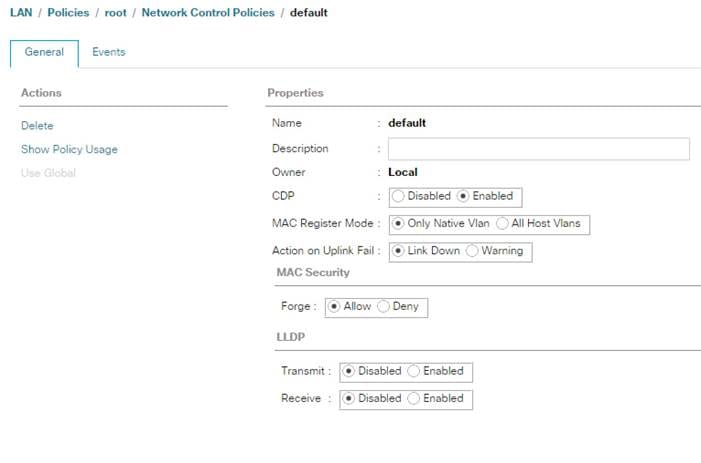Select Forge Deny option
Viewport: 701px width, 463px height.
tap(383, 307)
